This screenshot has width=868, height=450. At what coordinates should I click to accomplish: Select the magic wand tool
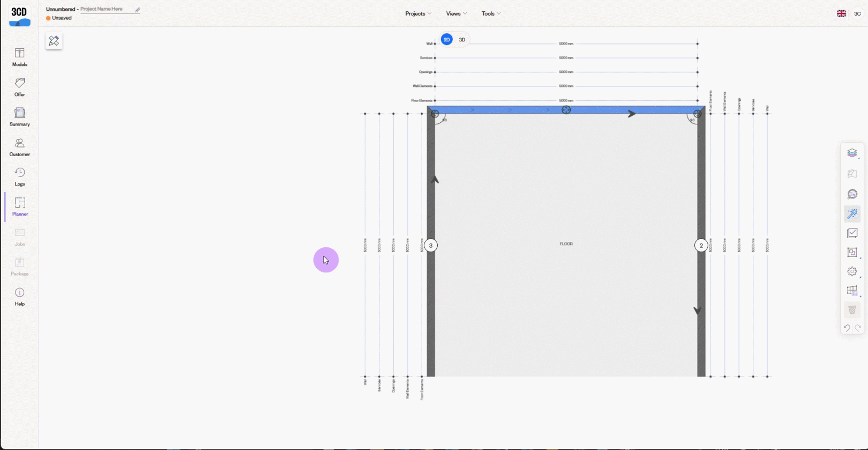852,213
